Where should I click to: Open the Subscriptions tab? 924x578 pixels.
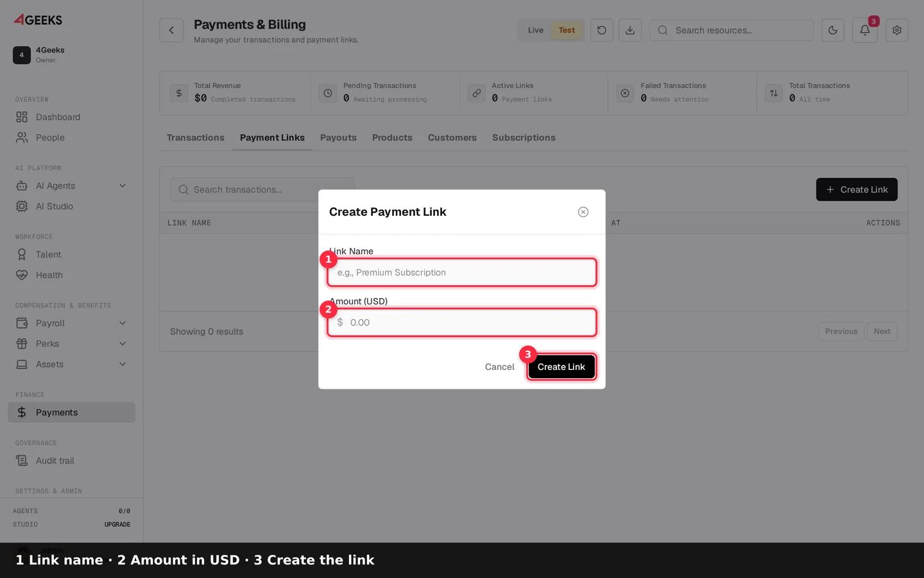pos(524,137)
